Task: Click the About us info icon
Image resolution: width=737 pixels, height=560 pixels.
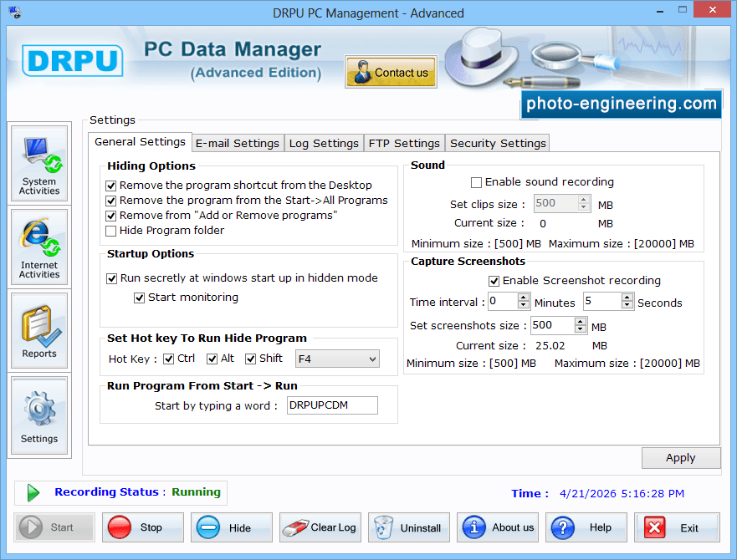Action: (473, 527)
